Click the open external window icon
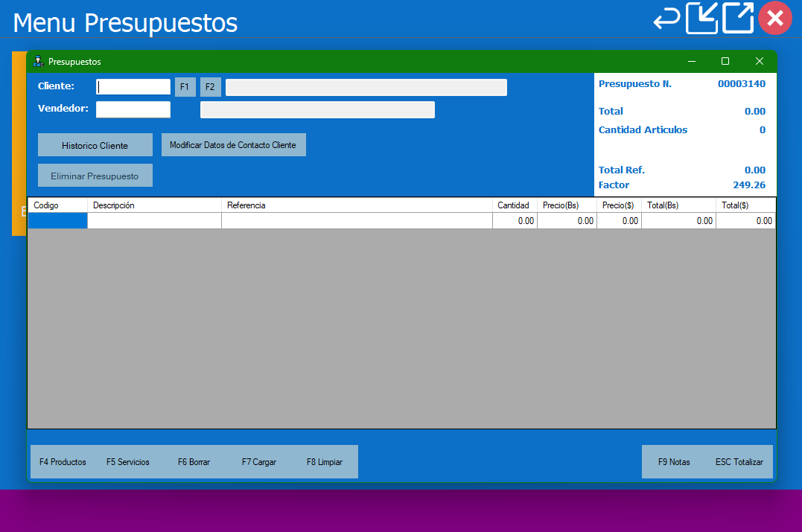The image size is (802, 532). [x=738, y=19]
